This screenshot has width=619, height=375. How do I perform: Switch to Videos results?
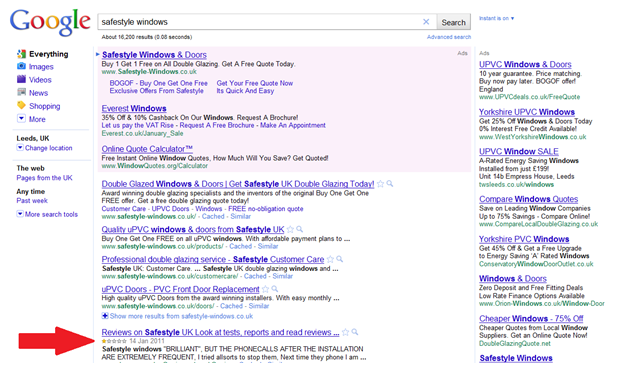pyautogui.click(x=40, y=80)
